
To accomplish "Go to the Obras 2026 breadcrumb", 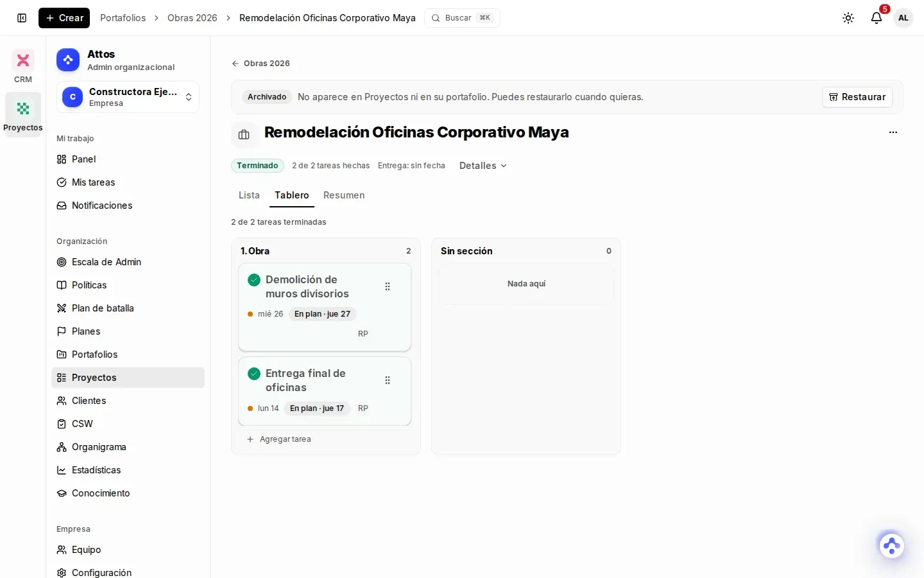I will 192,18.
